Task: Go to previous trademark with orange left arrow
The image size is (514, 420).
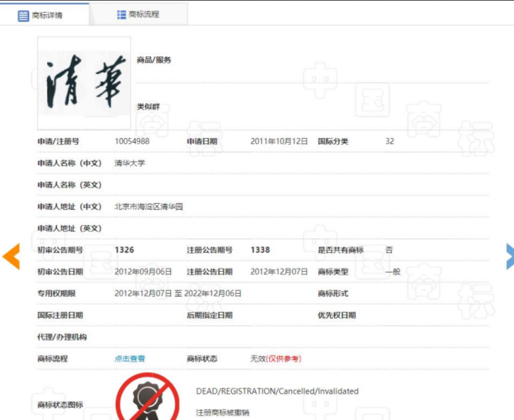Action: (11, 256)
